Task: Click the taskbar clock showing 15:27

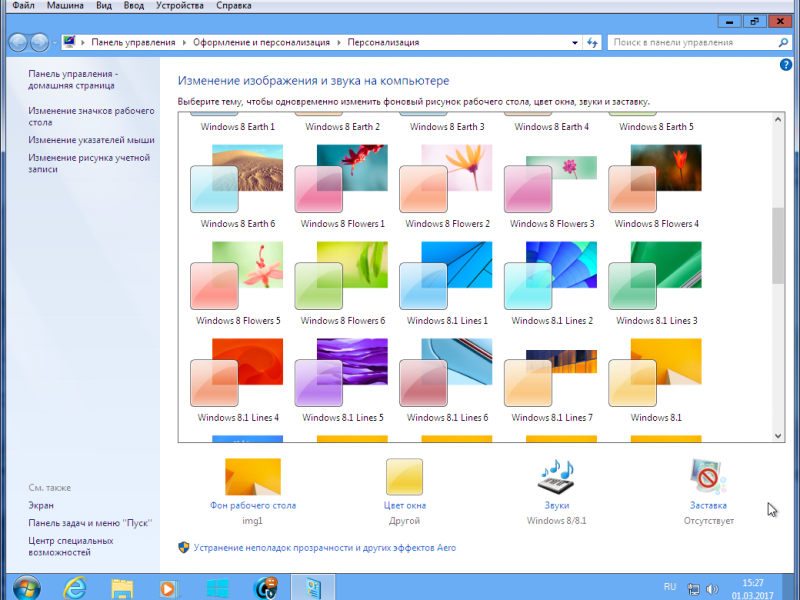Action: click(x=753, y=588)
